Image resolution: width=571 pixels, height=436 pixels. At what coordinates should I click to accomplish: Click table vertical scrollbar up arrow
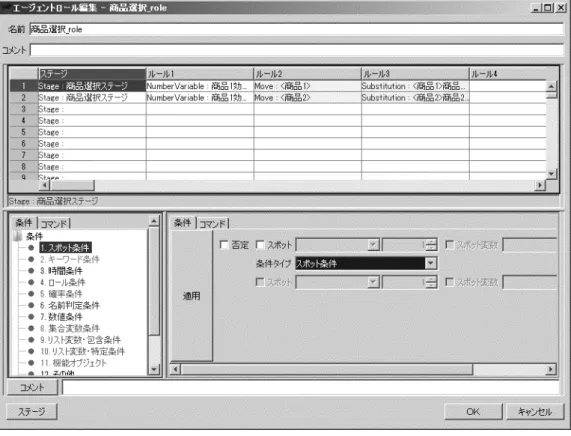pos(551,86)
